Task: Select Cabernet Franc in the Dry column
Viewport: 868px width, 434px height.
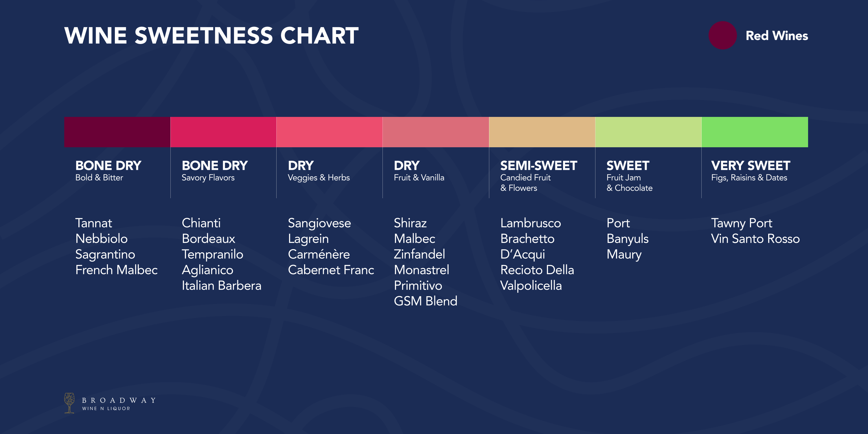Action: click(x=331, y=270)
